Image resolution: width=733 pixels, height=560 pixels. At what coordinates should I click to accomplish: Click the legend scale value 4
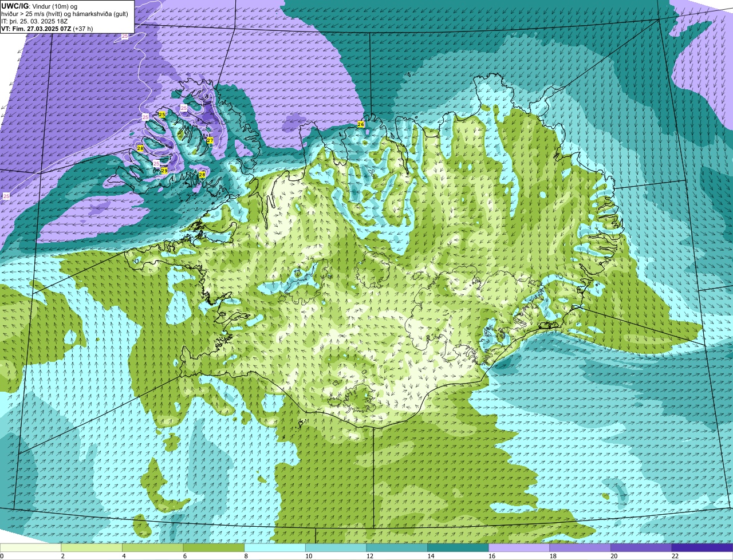(124, 556)
